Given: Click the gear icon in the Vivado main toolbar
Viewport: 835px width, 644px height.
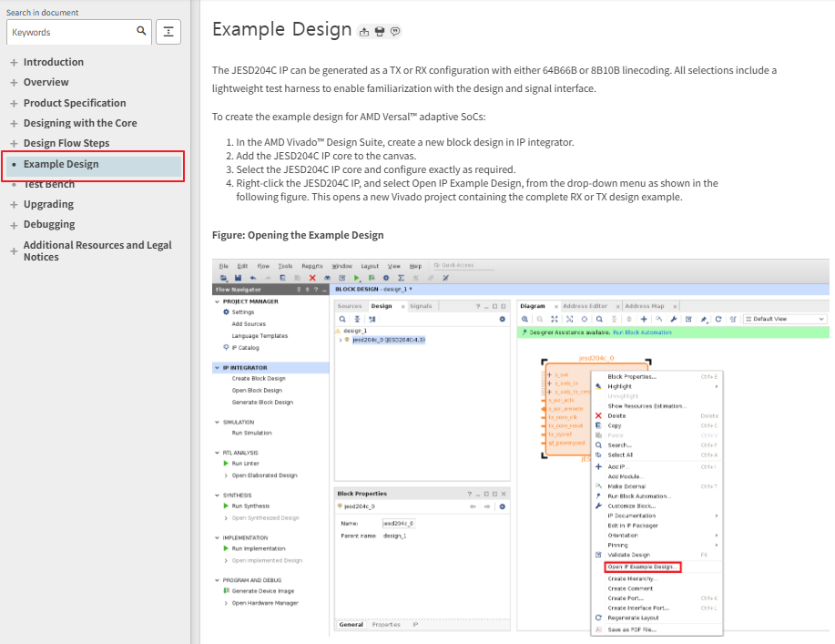Looking at the screenshot, I should click(x=386, y=278).
